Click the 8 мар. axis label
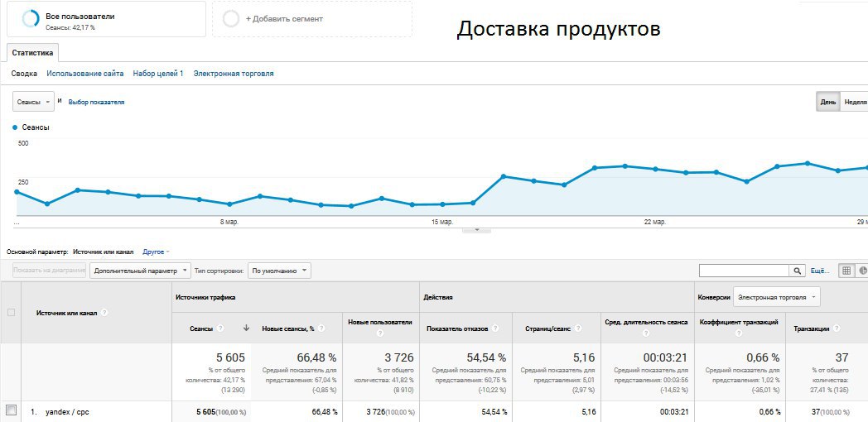 (229, 222)
